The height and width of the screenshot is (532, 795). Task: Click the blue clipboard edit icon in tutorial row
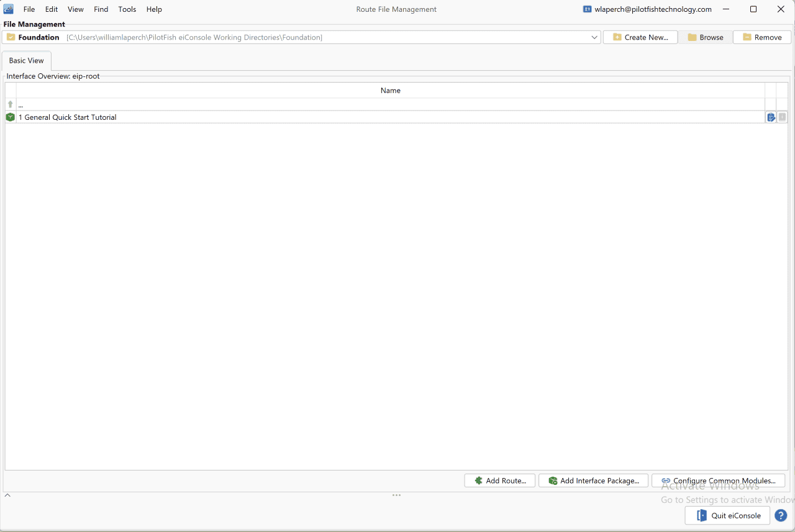point(771,117)
